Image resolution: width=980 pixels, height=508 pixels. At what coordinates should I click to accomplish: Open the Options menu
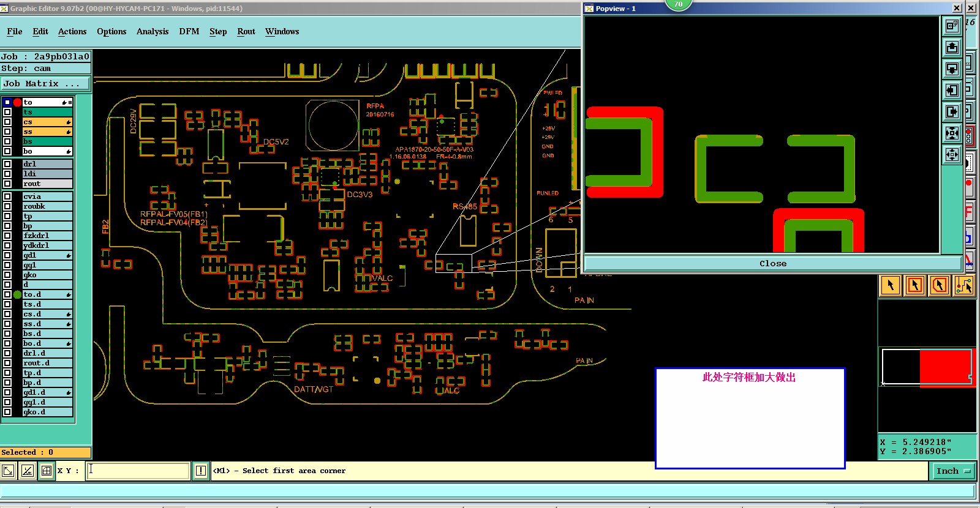111,31
